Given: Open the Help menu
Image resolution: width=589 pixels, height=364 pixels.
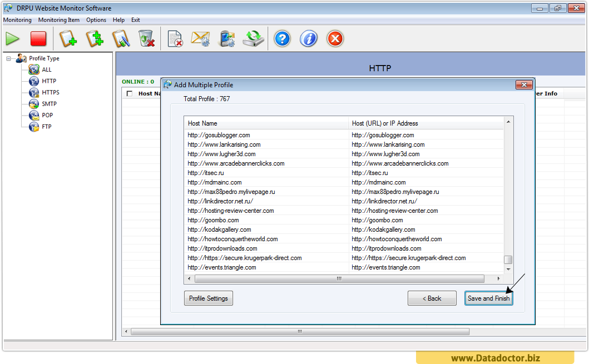Looking at the screenshot, I should coord(118,20).
